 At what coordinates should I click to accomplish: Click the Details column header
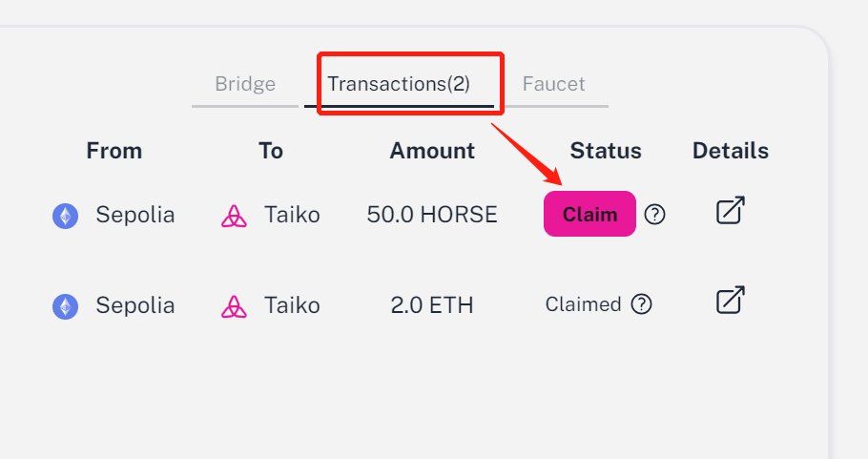(731, 151)
